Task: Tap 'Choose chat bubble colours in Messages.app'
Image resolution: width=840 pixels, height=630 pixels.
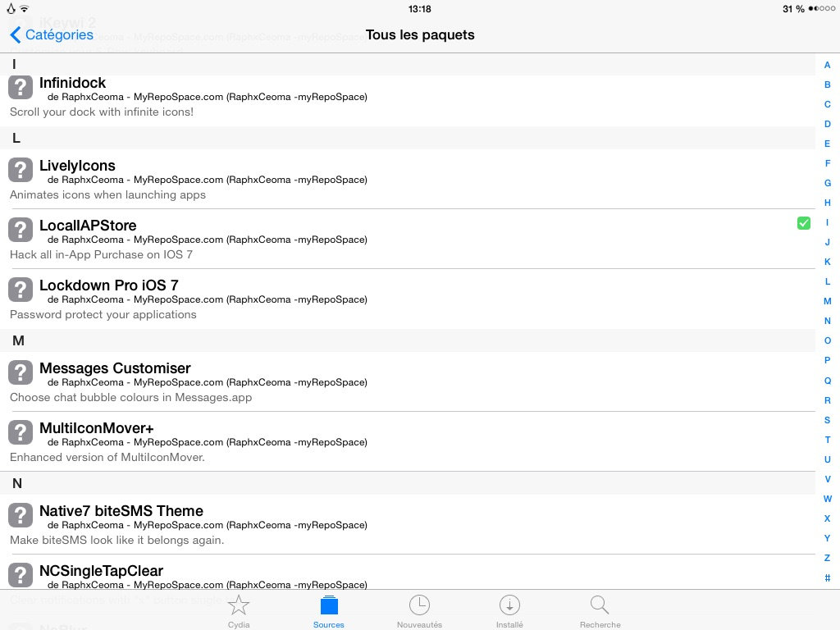Action: (130, 398)
